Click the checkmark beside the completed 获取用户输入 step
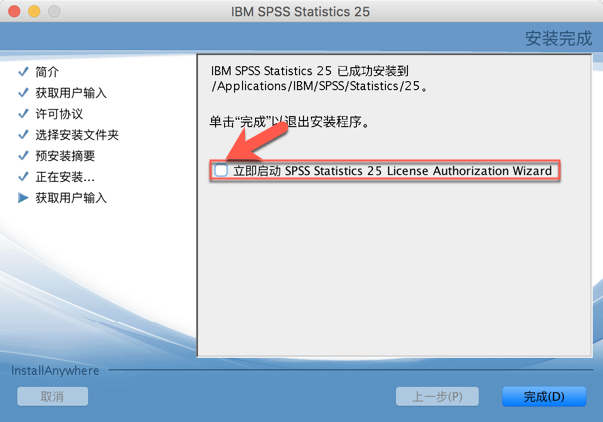Viewport: 603px width, 422px height. pos(23,93)
